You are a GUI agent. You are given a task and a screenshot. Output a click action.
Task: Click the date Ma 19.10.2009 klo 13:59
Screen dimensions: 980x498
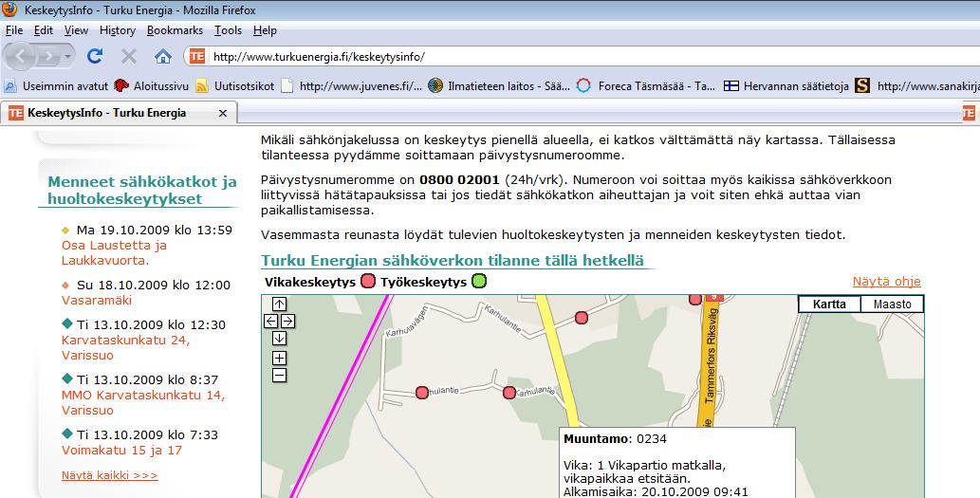pos(155,230)
